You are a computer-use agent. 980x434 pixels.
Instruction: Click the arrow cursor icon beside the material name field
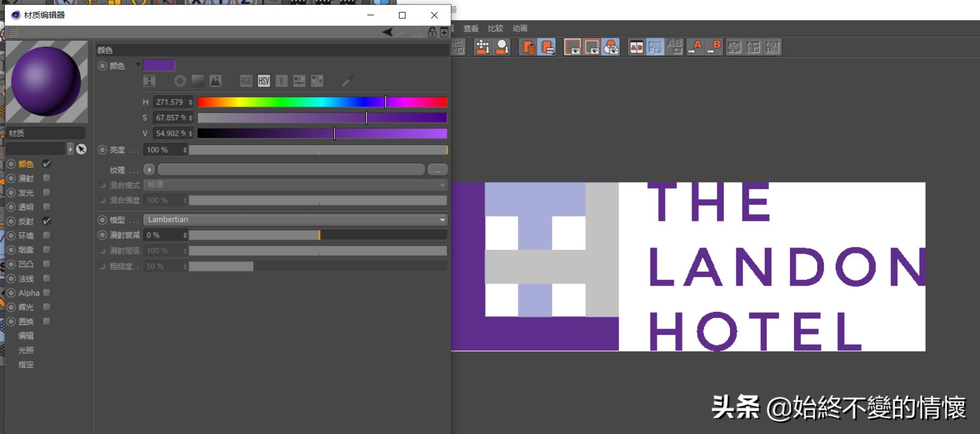pyautogui.click(x=81, y=149)
